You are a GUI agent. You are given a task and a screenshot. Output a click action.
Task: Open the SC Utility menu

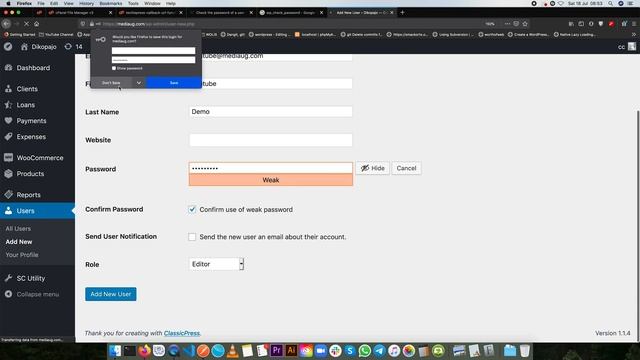[31, 278]
